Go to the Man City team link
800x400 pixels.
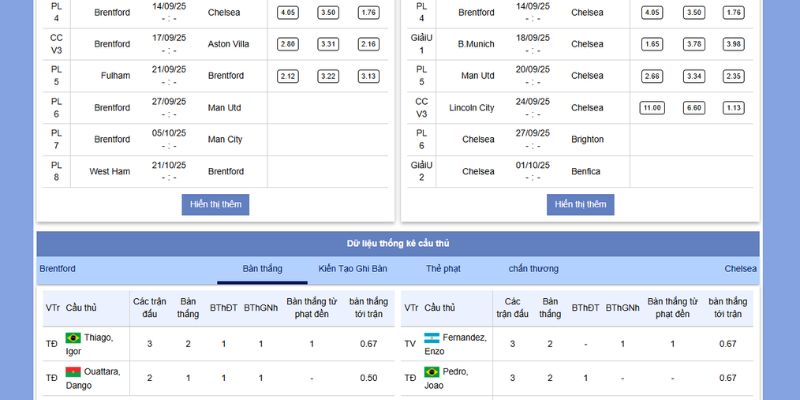point(225,140)
